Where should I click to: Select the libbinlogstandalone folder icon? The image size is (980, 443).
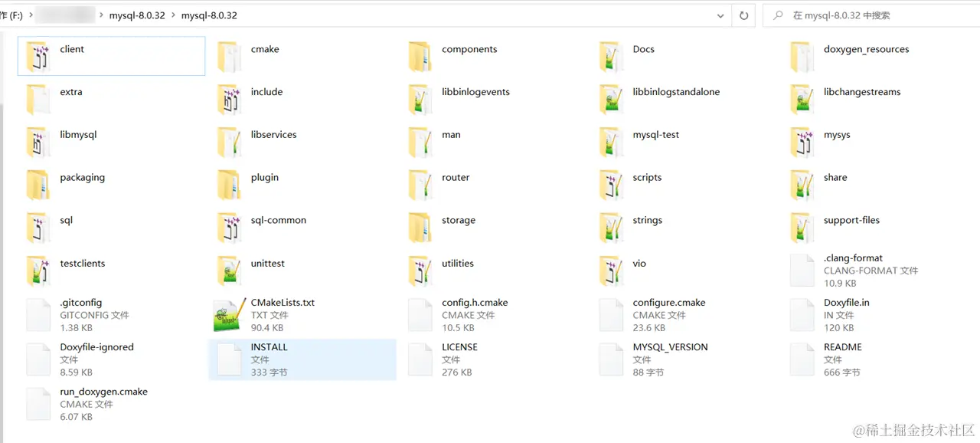coord(611,100)
